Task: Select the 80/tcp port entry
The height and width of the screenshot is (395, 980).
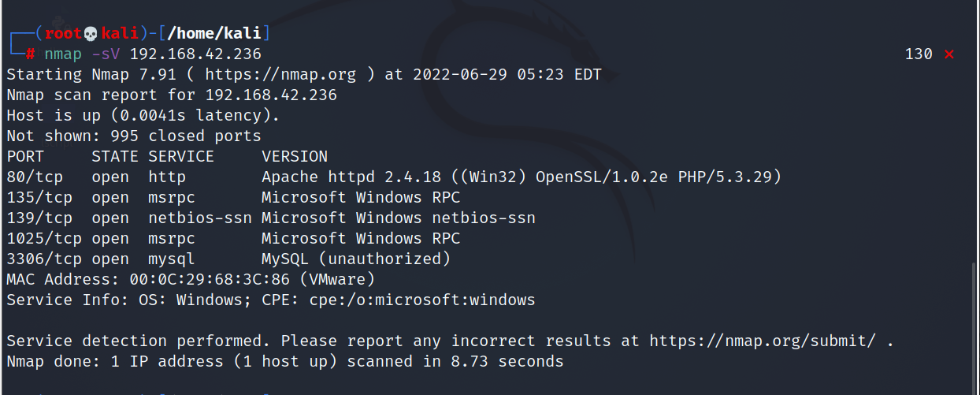Action: 35,177
